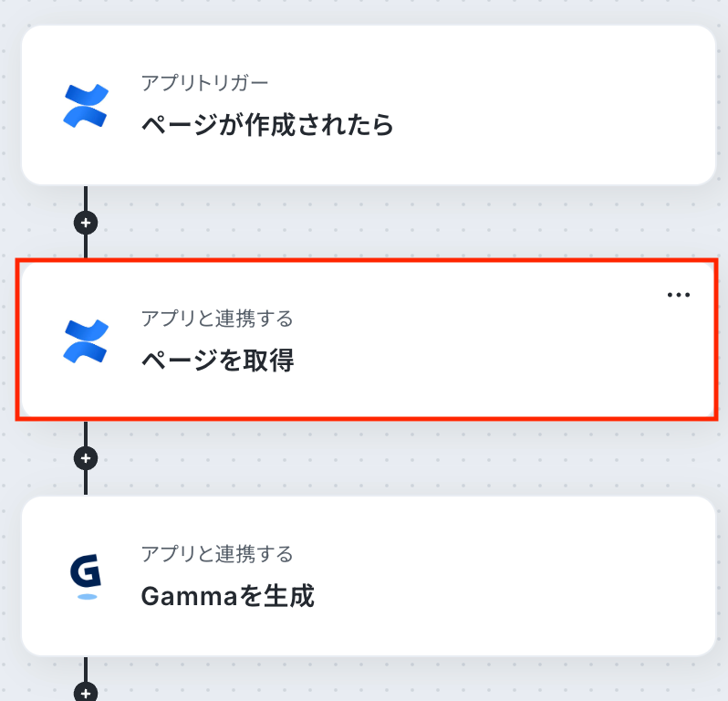
Task: Insert a step between ページを取得 and Gammaを生成
Action: pos(86,457)
